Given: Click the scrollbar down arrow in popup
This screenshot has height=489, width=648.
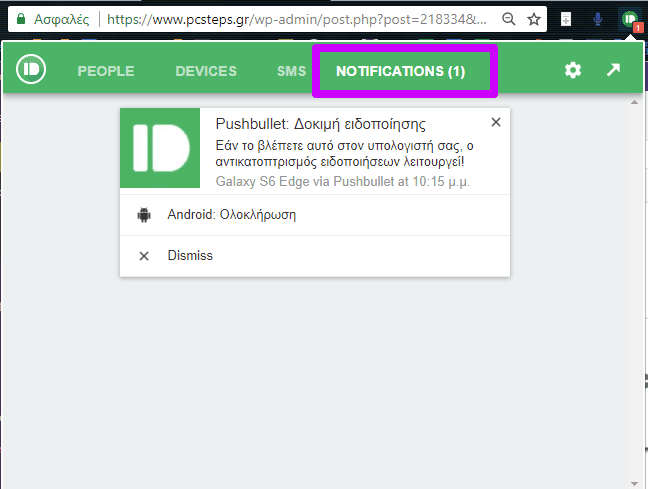Looking at the screenshot, I should (x=634, y=484).
